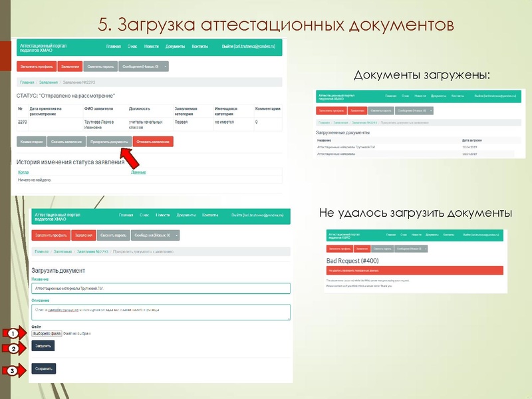This screenshot has width=532, height=399.
Task: Open the Заявления section button
Action: (x=70, y=66)
